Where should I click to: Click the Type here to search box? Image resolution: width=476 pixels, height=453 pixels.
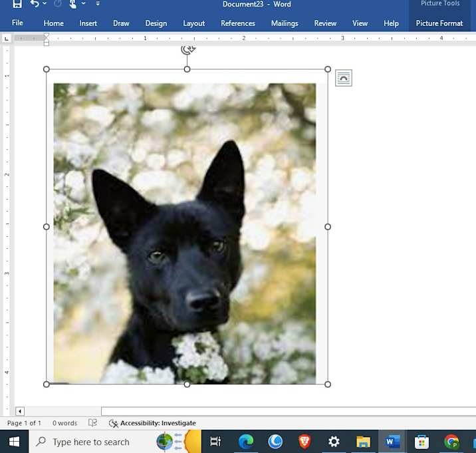tap(91, 442)
